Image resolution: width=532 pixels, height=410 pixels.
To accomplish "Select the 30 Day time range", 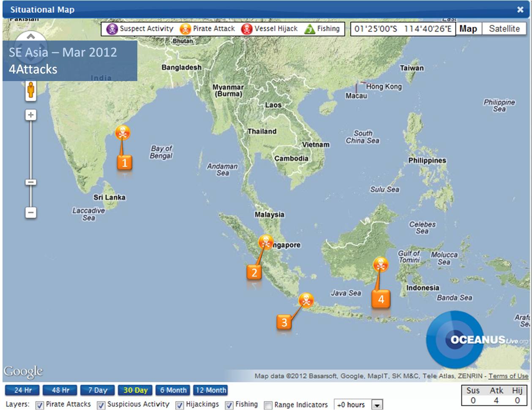I will [135, 390].
